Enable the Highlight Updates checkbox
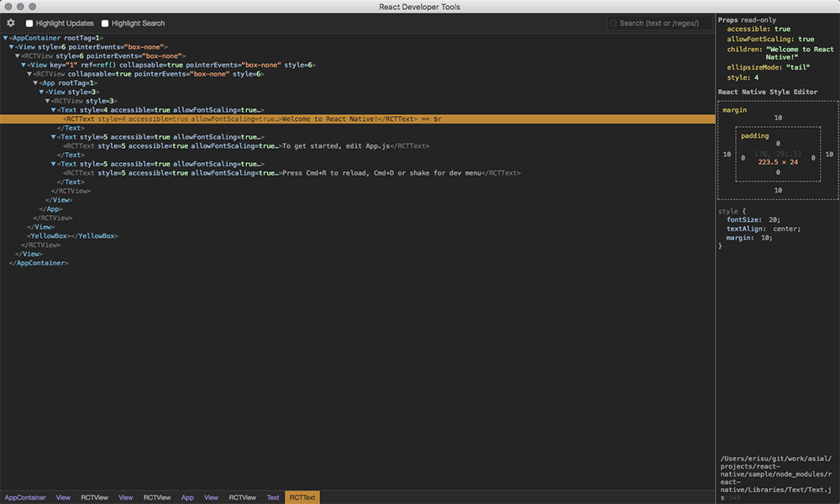This screenshot has width=840, height=504. pyautogui.click(x=29, y=23)
